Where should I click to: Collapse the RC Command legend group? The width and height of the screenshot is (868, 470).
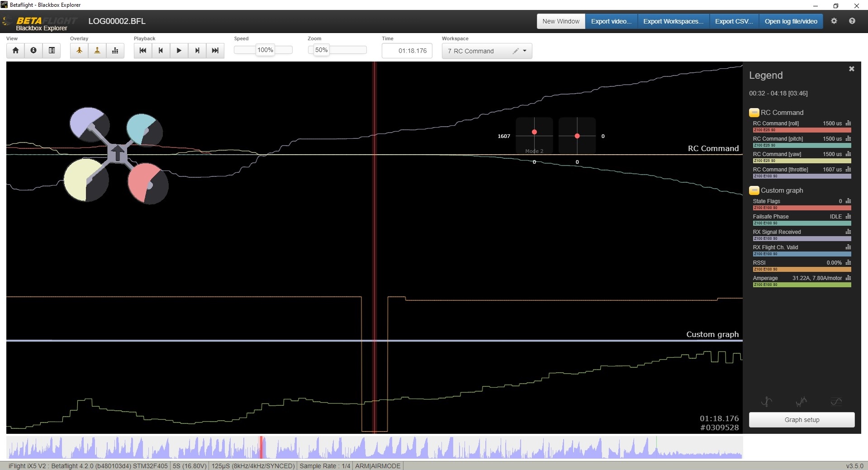pyautogui.click(x=754, y=112)
